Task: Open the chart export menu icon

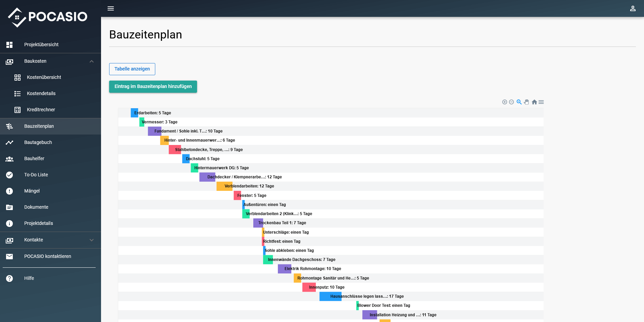Action: point(541,102)
